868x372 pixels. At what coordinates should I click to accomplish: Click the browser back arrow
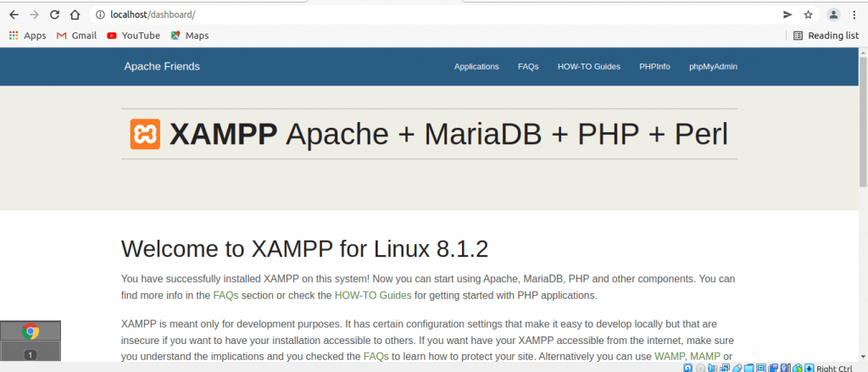14,15
